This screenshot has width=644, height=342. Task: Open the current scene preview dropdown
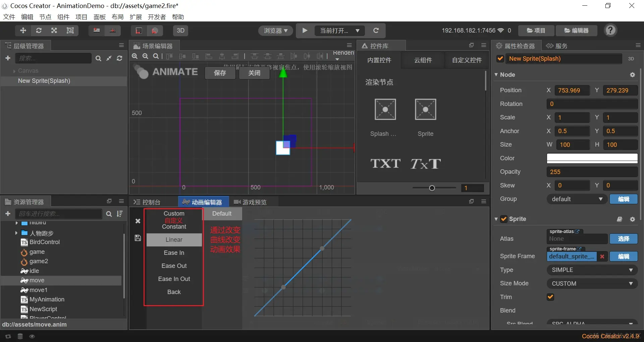(340, 31)
